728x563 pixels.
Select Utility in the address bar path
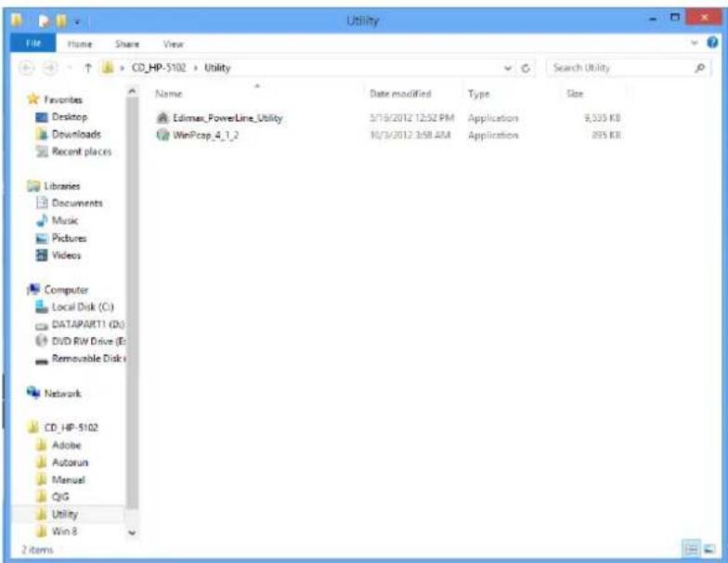pyautogui.click(x=217, y=68)
